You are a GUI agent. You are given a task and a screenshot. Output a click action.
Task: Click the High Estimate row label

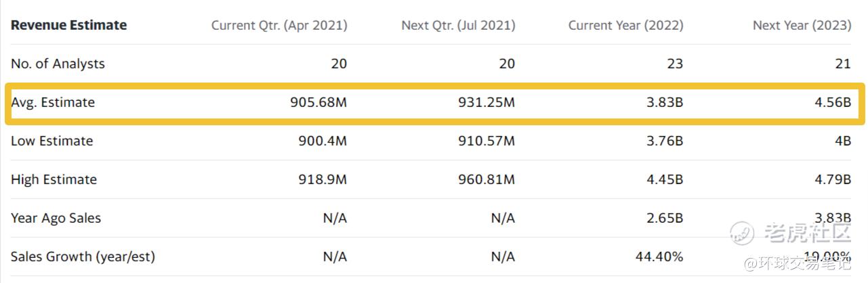(54, 179)
